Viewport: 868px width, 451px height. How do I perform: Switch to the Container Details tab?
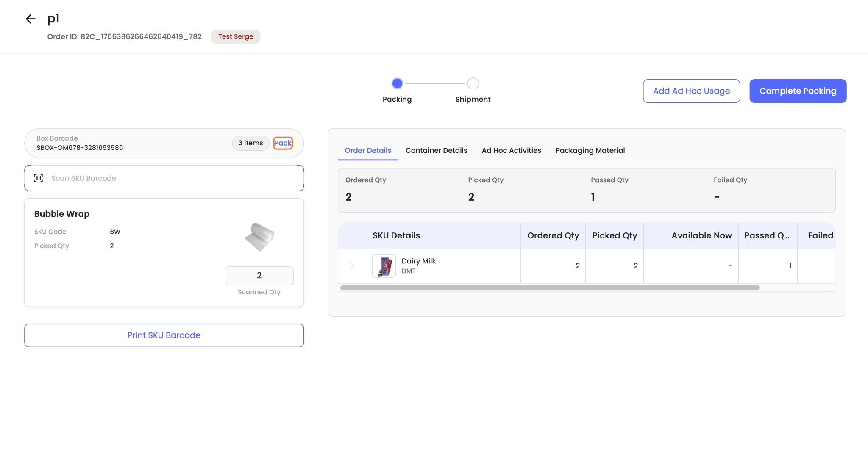tap(436, 150)
